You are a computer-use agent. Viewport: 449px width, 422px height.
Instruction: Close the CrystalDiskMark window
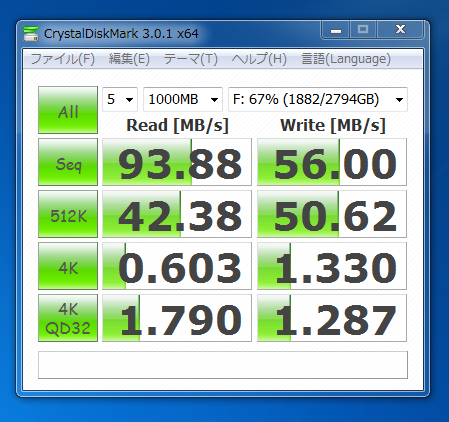click(x=400, y=30)
